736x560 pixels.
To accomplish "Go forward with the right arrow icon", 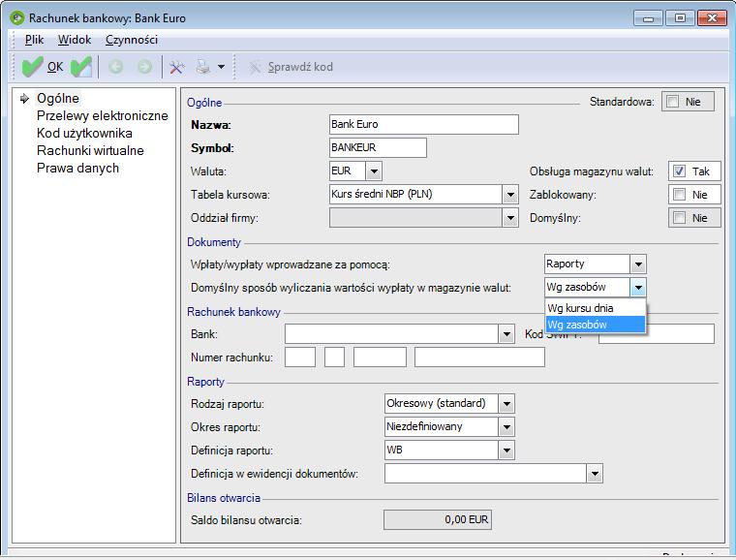I will (144, 67).
